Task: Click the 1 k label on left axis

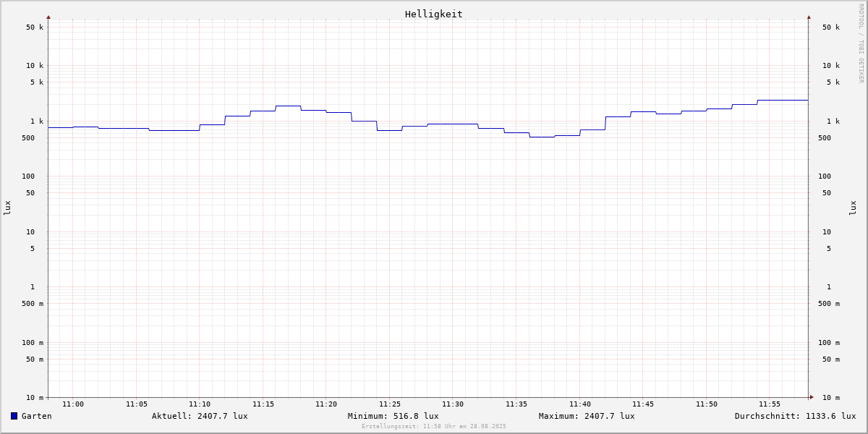Action: 37,122
